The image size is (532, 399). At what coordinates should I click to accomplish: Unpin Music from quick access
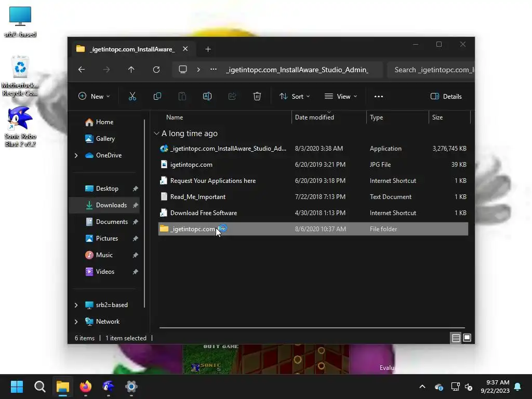[136, 255]
